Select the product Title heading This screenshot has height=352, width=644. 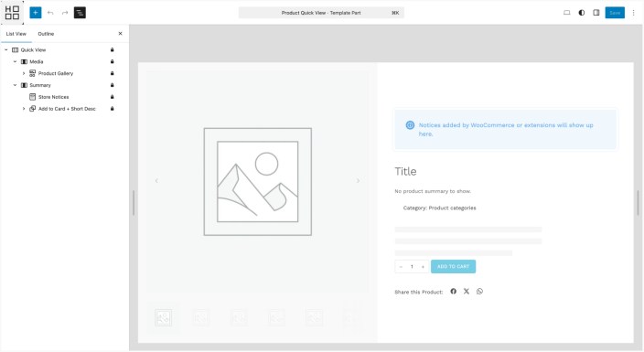tap(406, 171)
